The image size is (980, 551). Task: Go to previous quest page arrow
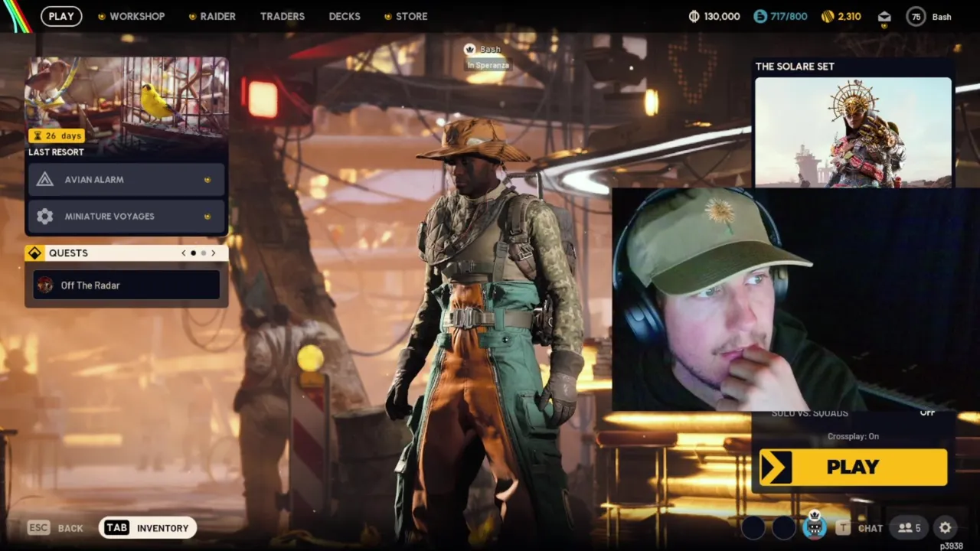click(x=184, y=253)
